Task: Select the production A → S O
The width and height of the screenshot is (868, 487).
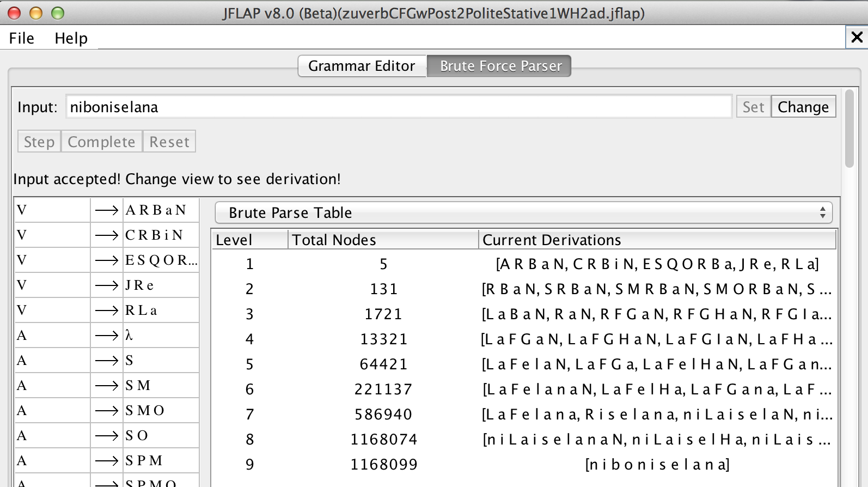Action: point(107,435)
